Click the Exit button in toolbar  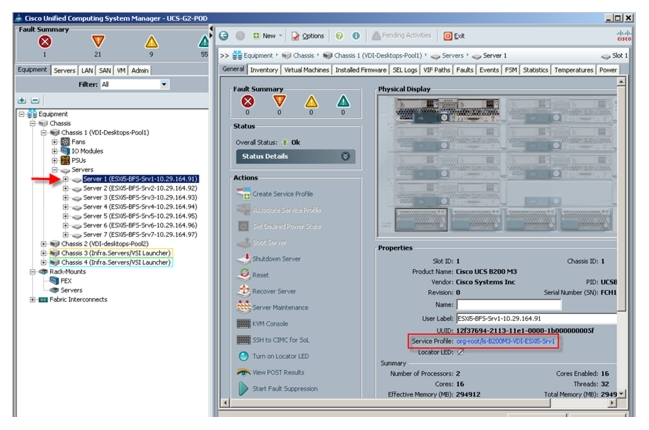coord(454,36)
